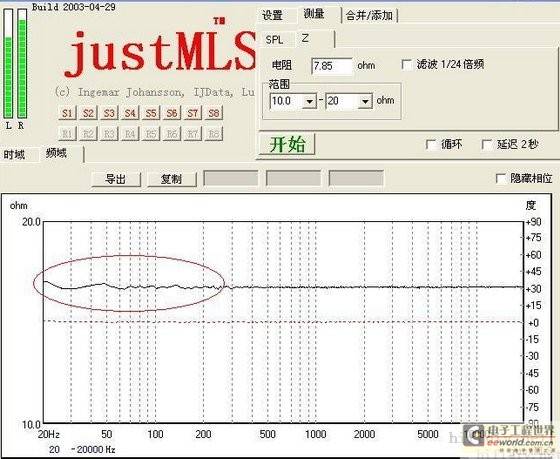Screen dimensions: 560x459
Task: Select the S3 memory button
Action: coord(109,113)
